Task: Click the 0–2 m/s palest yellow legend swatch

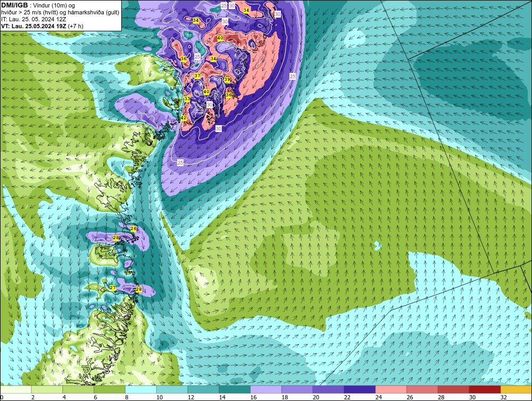Action: coord(16,389)
